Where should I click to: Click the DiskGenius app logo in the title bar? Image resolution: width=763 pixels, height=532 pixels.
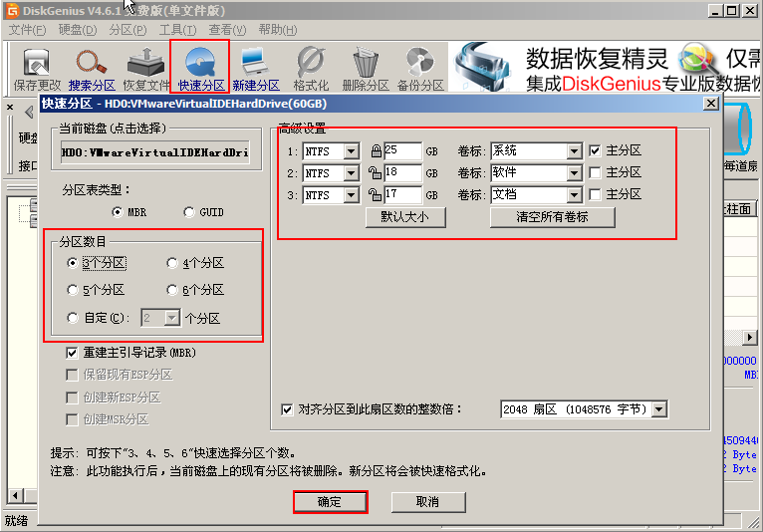12,10
